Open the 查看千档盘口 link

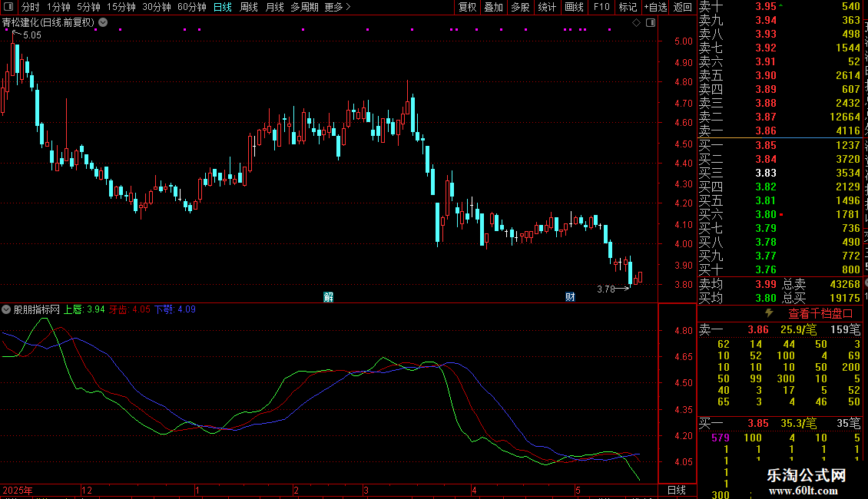(x=820, y=314)
